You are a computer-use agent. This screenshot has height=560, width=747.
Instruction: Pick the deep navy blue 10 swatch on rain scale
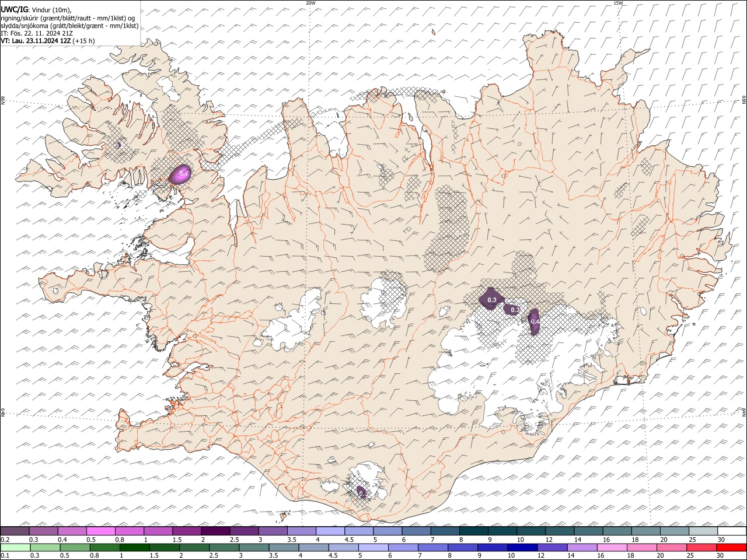[x=522, y=547]
